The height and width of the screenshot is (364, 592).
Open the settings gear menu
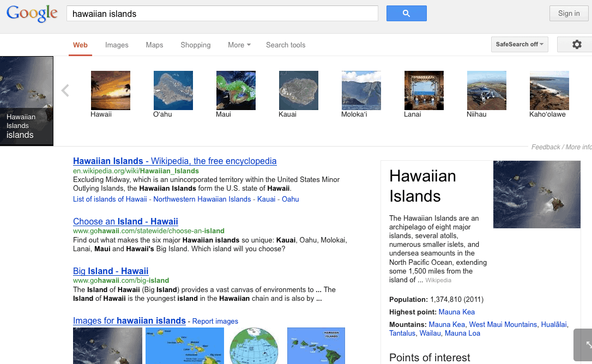(576, 45)
